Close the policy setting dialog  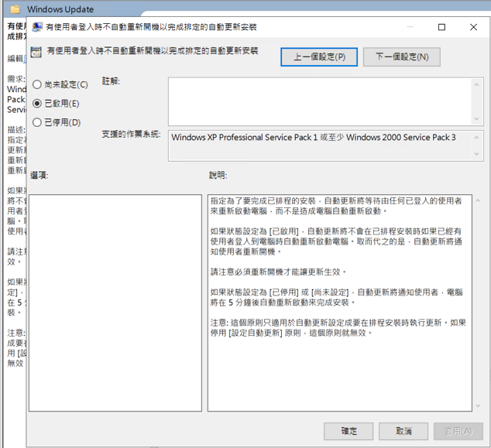(473, 27)
